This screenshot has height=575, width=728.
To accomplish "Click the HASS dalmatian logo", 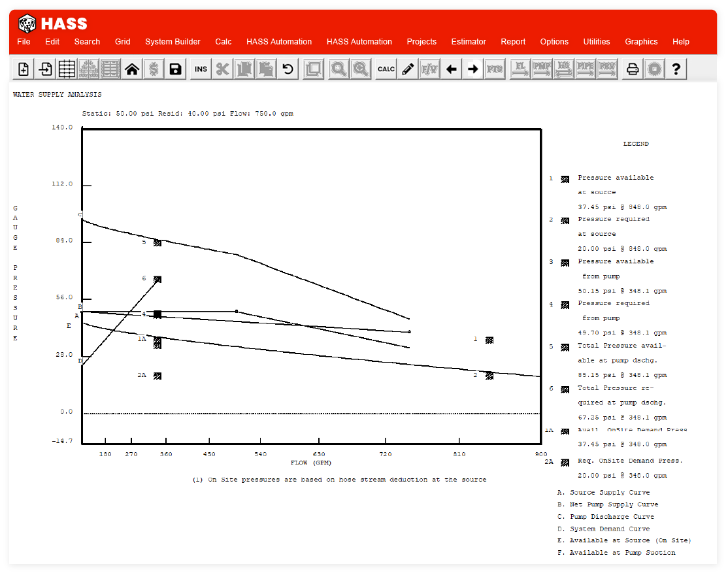I will click(x=27, y=24).
